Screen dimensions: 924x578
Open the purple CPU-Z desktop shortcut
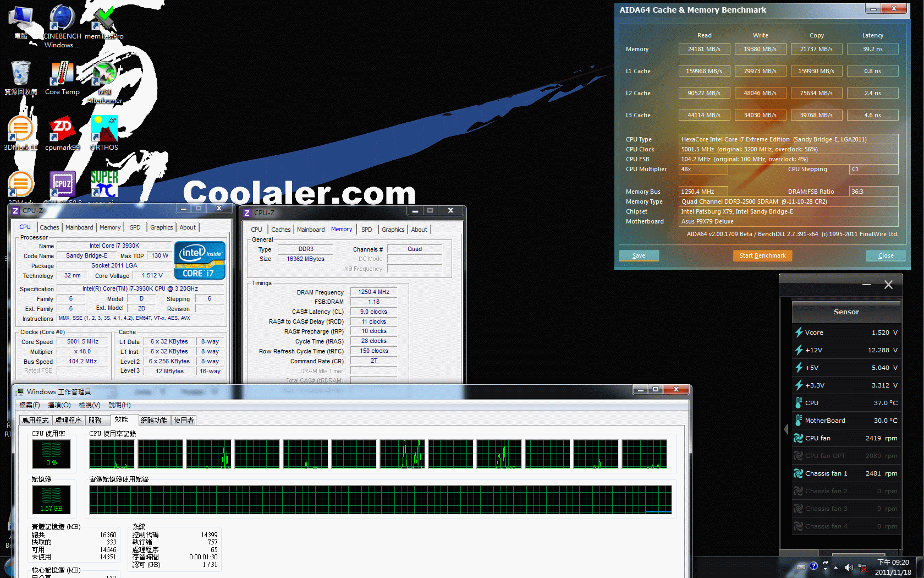click(62, 185)
